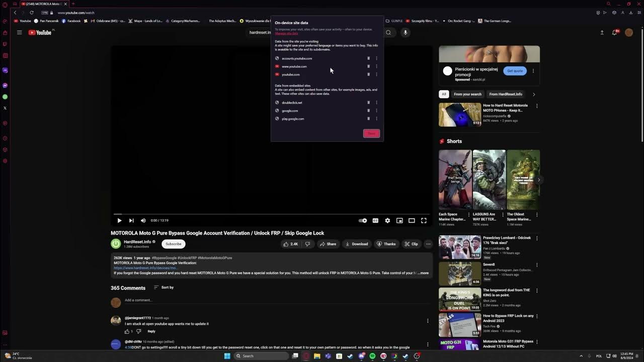Delete site data for google.com row
Viewport: 644px width, 362px height.
click(x=368, y=111)
